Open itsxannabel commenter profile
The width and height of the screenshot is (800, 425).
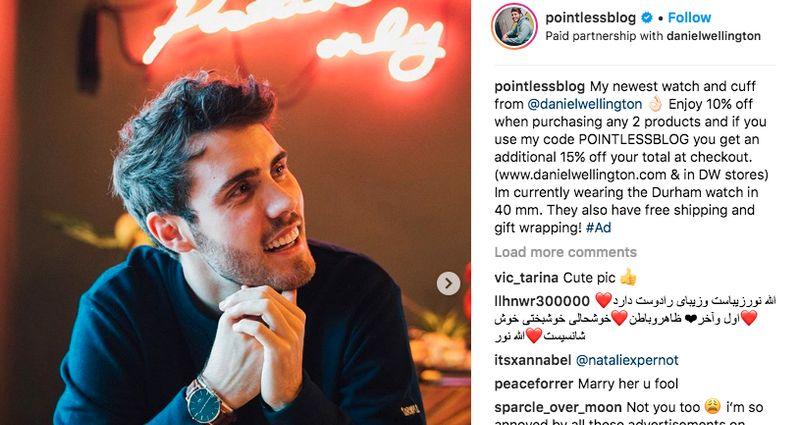click(x=533, y=360)
